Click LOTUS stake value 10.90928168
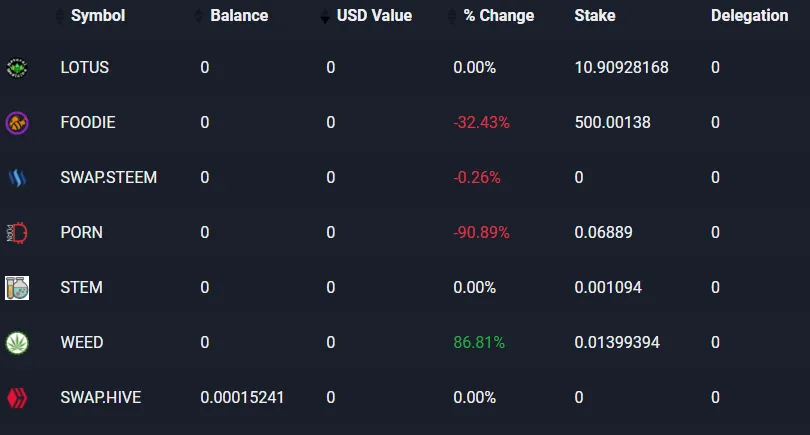The image size is (810, 435). (621, 68)
